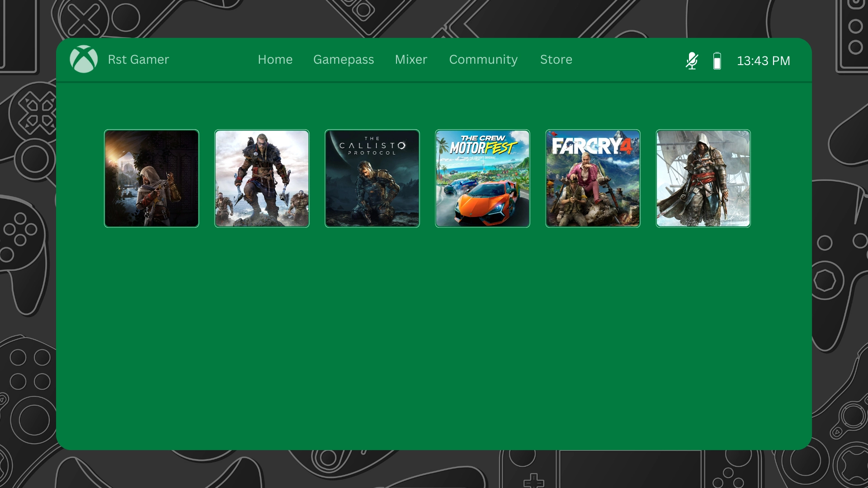Screen dimensions: 868x488
Task: Check the battery status icon
Action: [x=717, y=61]
